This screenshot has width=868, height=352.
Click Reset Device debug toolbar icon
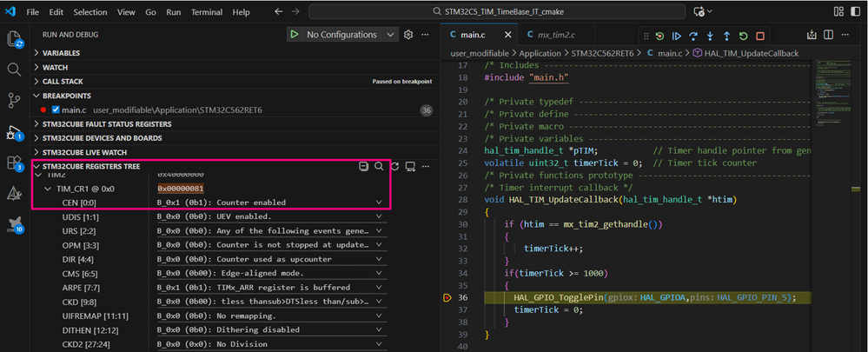click(x=659, y=36)
